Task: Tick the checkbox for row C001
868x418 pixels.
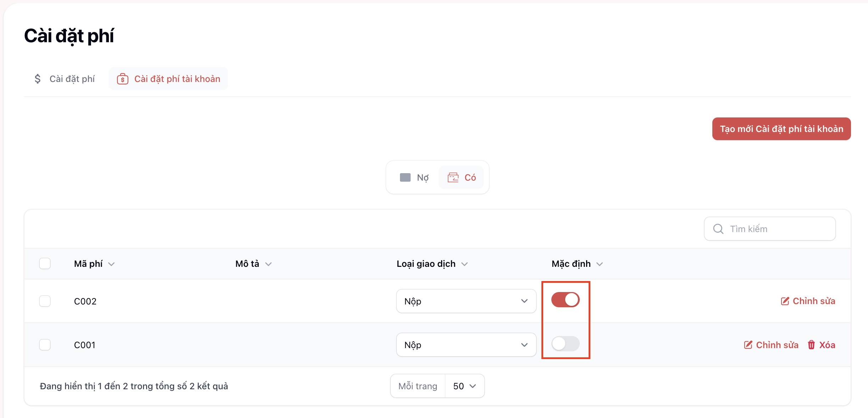Action: click(x=45, y=345)
